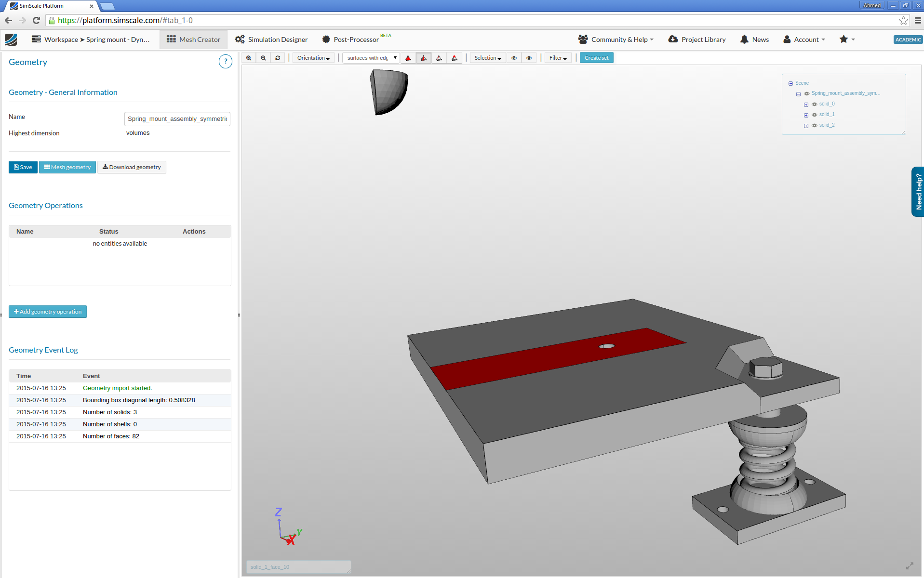This screenshot has width=924, height=578.
Task: Open the Filter dropdown
Action: coord(558,58)
